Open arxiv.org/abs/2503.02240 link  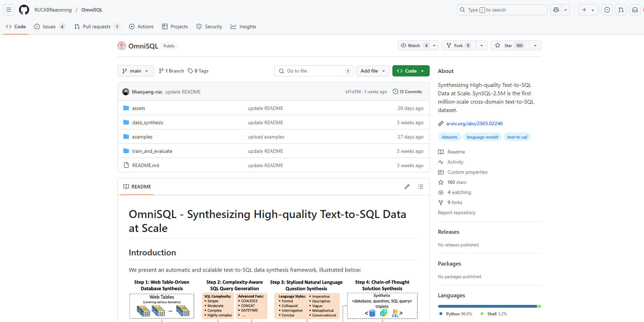[474, 123]
